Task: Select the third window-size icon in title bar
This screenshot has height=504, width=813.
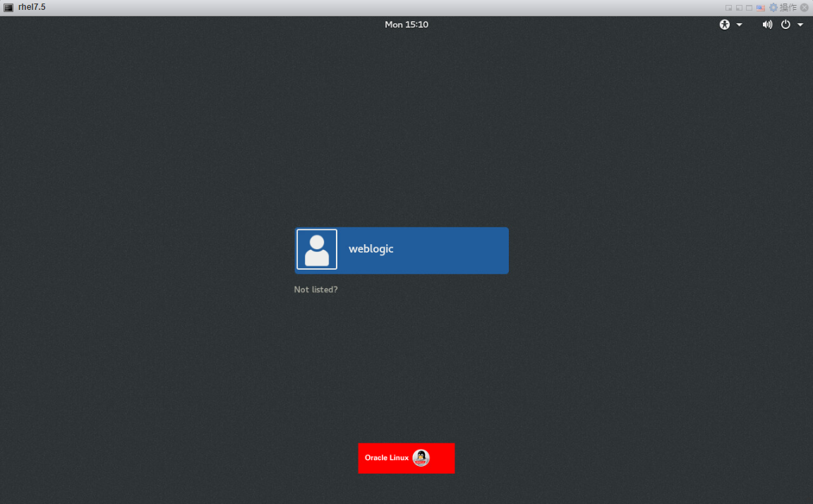Action: click(749, 8)
